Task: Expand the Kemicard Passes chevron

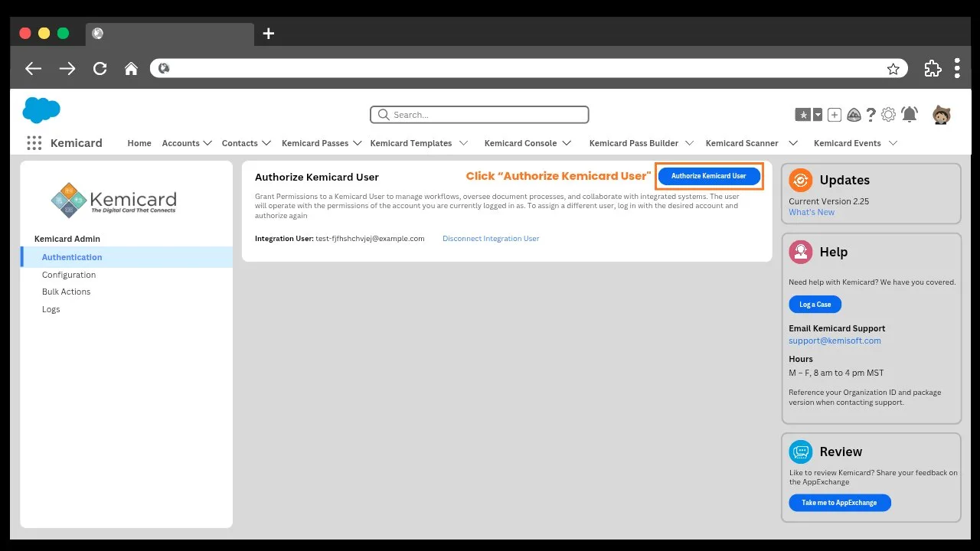Action: pyautogui.click(x=357, y=143)
